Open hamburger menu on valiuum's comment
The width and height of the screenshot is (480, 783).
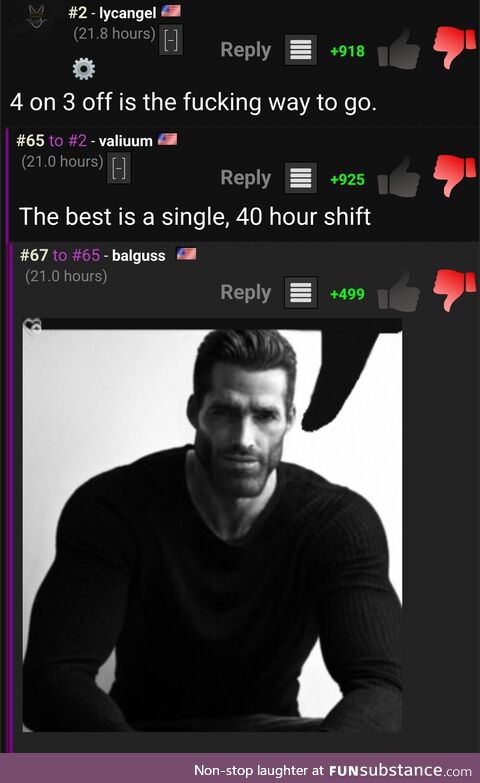pyautogui.click(x=301, y=178)
